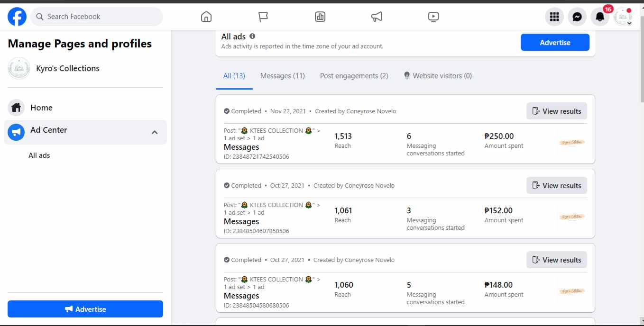
Task: Click the Advertise button beside All ads
Action: [x=555, y=42]
